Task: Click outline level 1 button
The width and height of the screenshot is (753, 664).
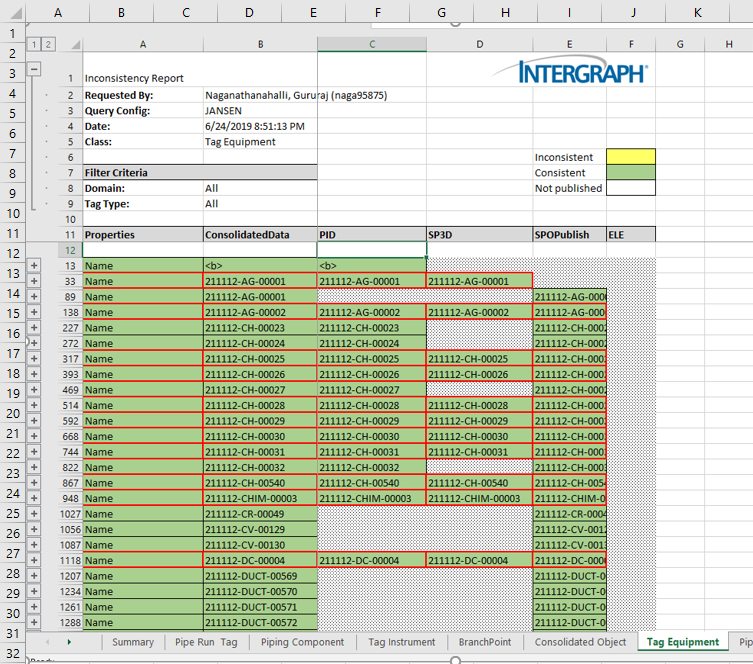Action: [36, 45]
